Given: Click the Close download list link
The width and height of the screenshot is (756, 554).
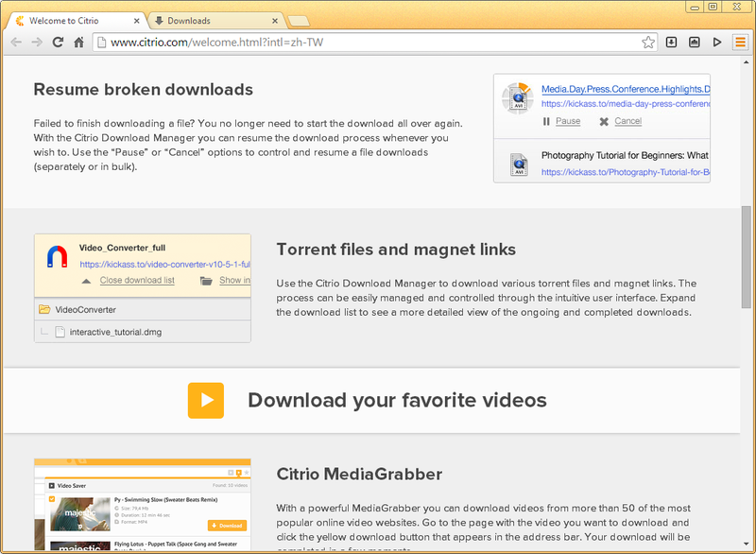Looking at the screenshot, I should click(137, 280).
